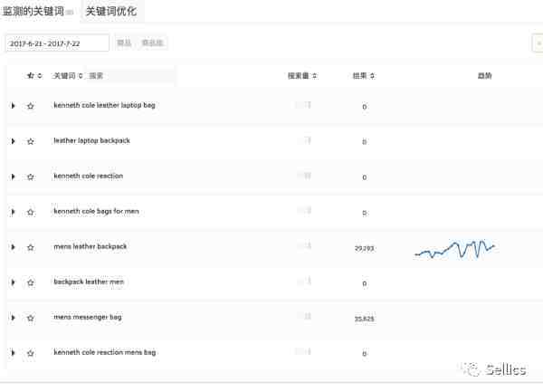Expand row backpack leather men
The image size is (543, 392).
(14, 282)
